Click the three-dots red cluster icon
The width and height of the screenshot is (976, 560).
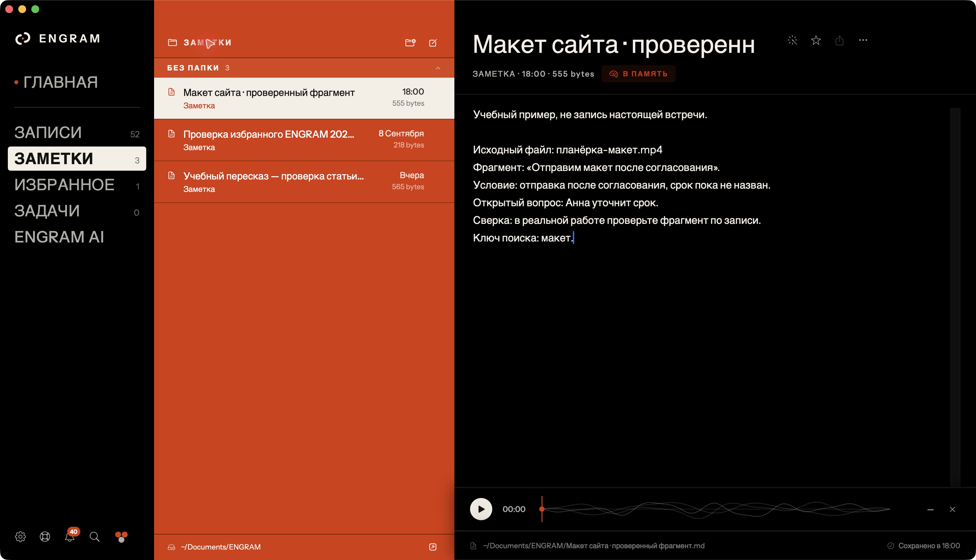[x=121, y=537]
